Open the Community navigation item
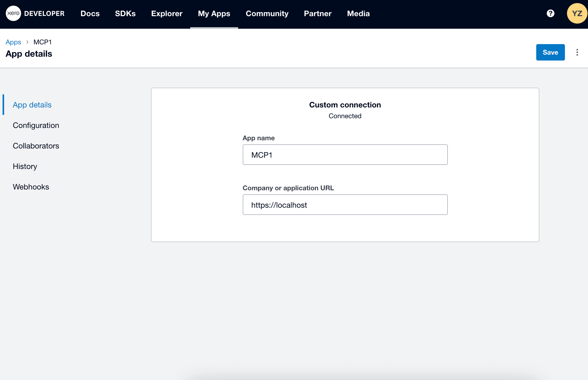Image resolution: width=588 pixels, height=380 pixels. pos(267,13)
